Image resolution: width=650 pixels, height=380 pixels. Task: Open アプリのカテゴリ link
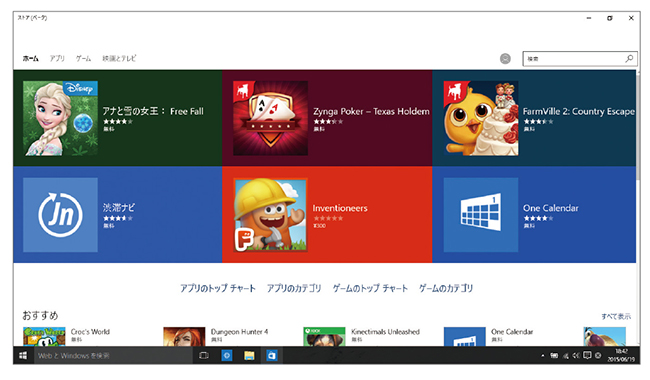tap(294, 288)
